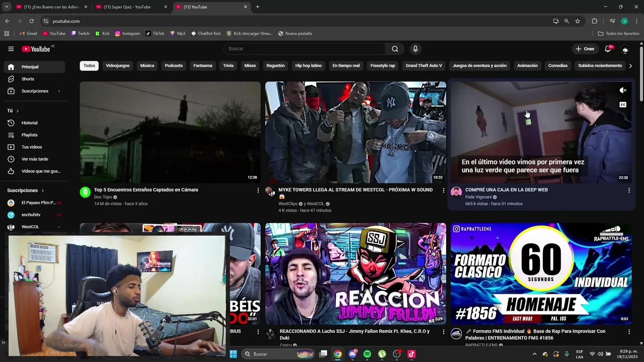Open options for Jimmy Fallon reaction video
The height and width of the screenshot is (362, 644).
[443, 332]
